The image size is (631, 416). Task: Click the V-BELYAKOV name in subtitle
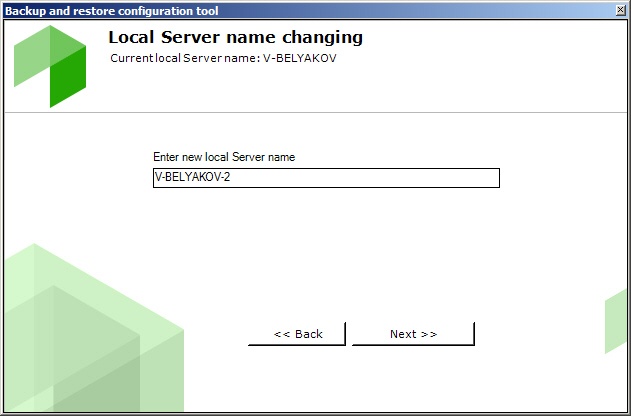click(300, 58)
